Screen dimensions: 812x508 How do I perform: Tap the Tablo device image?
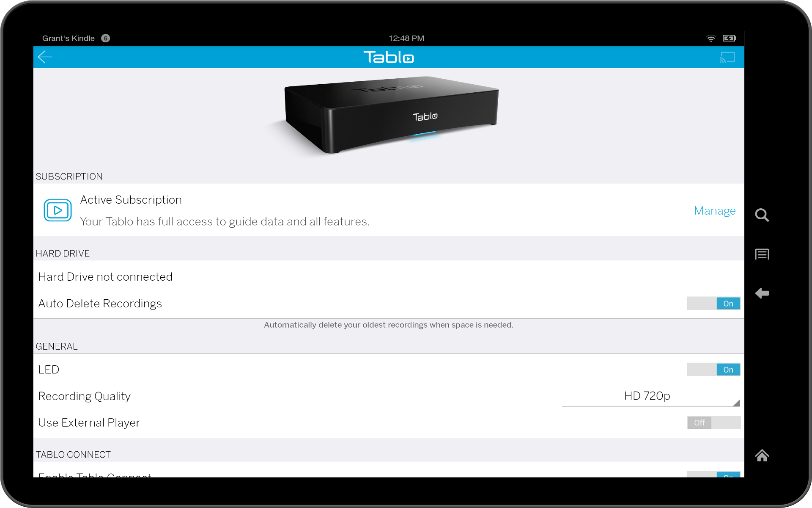[x=391, y=114]
